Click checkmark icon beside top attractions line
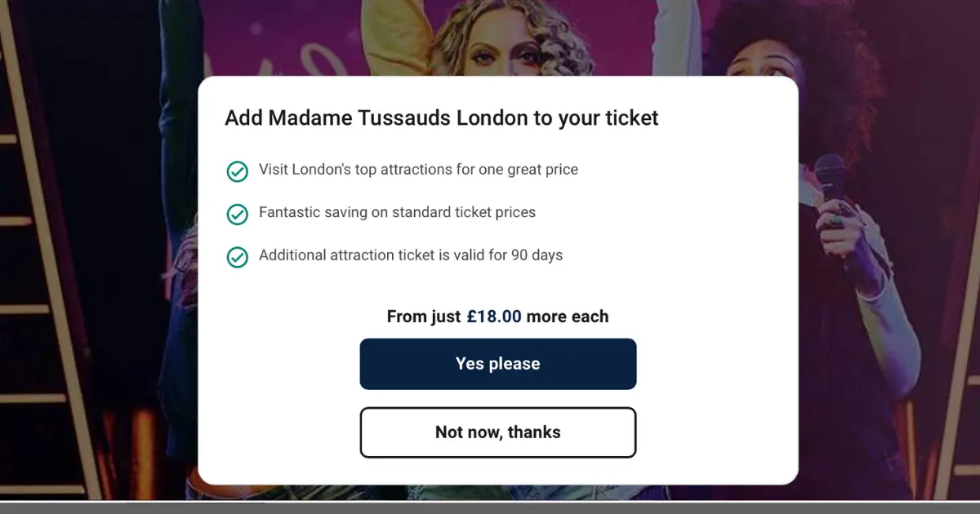 (x=237, y=171)
